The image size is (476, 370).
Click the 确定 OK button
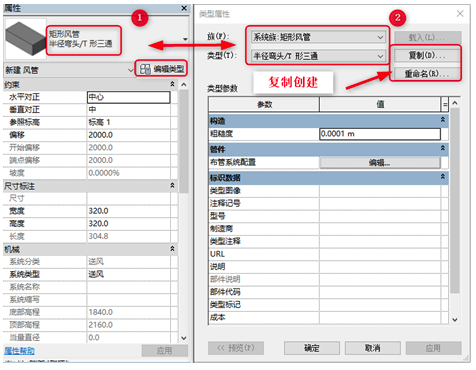tap(312, 348)
